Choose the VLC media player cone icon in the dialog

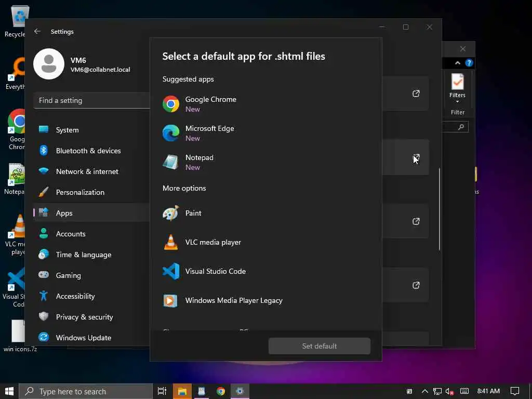click(x=170, y=242)
